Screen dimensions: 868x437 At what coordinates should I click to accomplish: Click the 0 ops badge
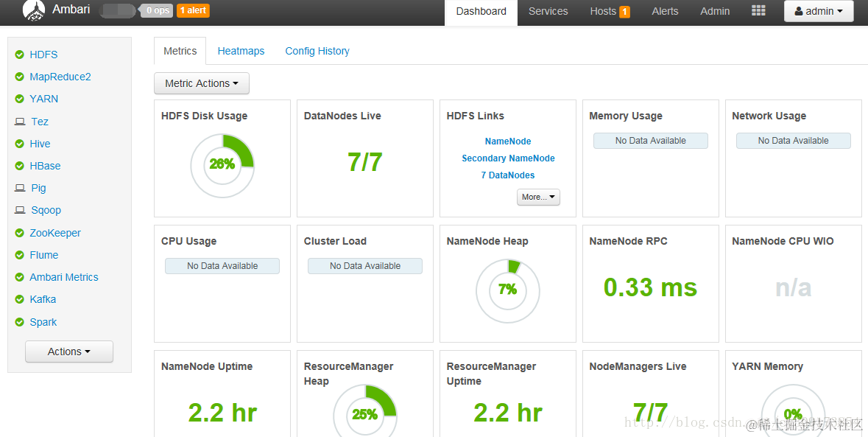[158, 10]
